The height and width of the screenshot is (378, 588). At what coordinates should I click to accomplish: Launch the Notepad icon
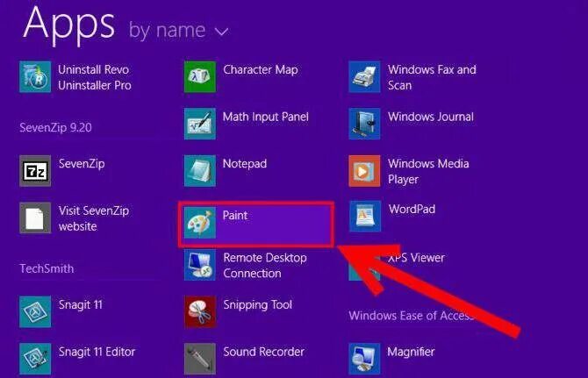(200, 171)
